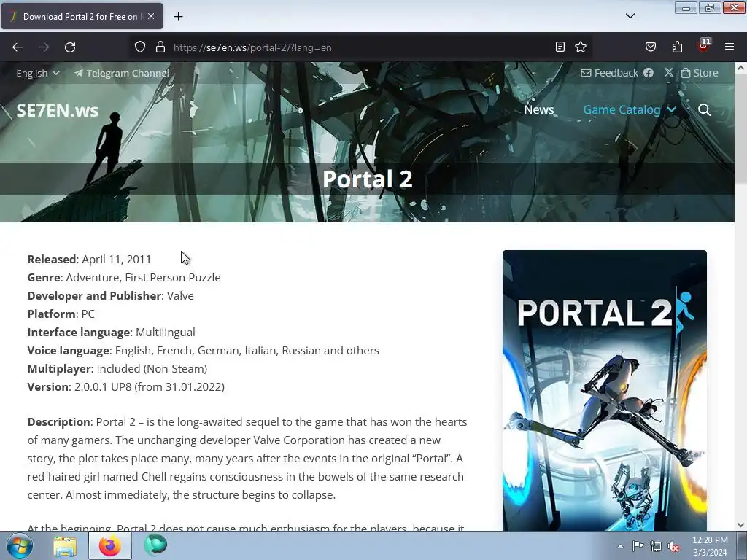Image resolution: width=747 pixels, height=560 pixels.
Task: Open the tracking protection shield icon
Action: point(139,47)
